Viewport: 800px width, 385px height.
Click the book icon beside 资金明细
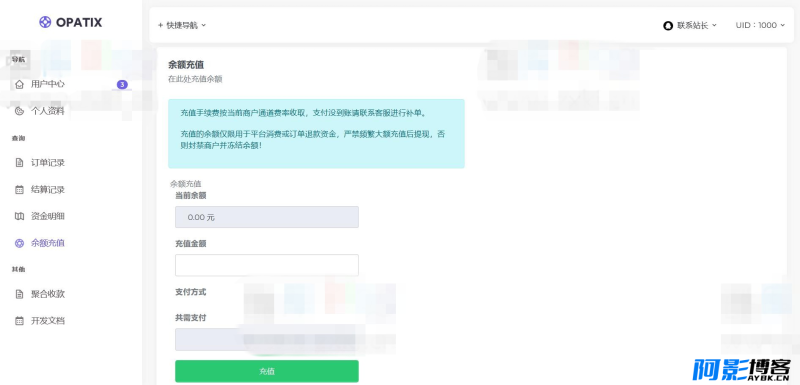tap(19, 216)
